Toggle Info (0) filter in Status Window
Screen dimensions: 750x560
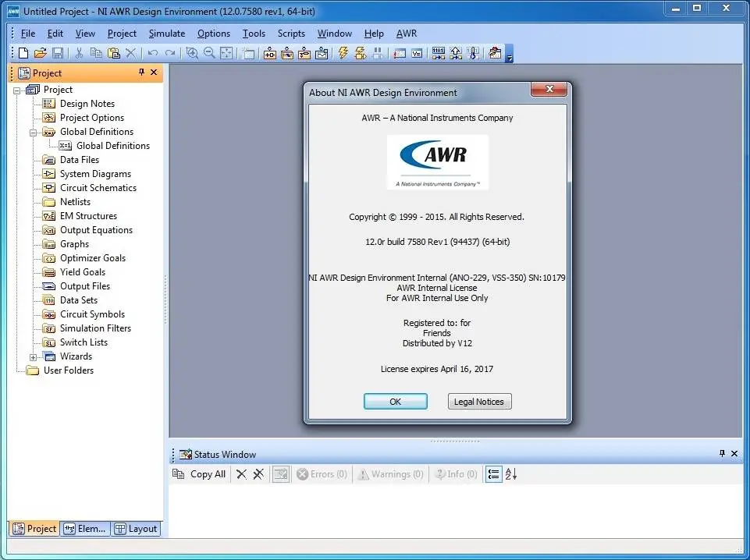click(x=456, y=474)
